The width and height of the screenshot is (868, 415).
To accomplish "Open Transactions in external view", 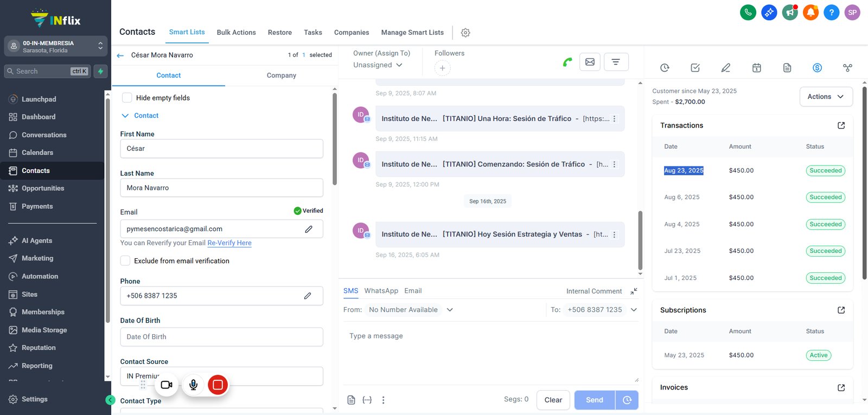I will (x=841, y=125).
